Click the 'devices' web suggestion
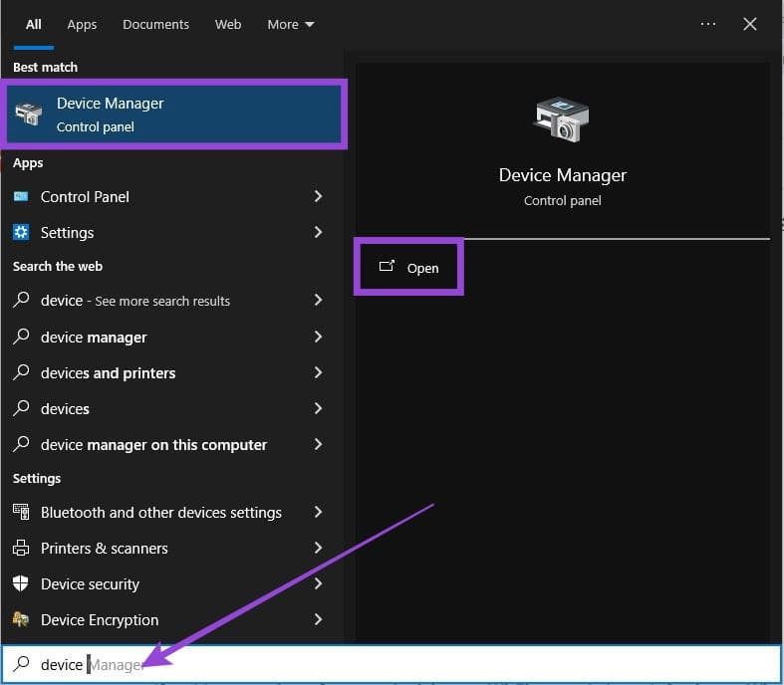This screenshot has height=685, width=784. (172, 408)
